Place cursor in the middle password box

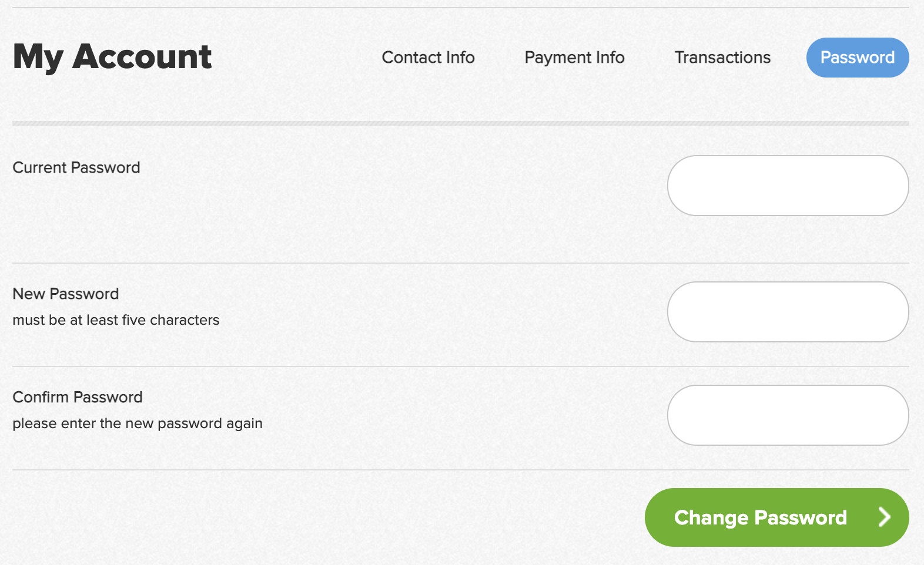click(788, 312)
